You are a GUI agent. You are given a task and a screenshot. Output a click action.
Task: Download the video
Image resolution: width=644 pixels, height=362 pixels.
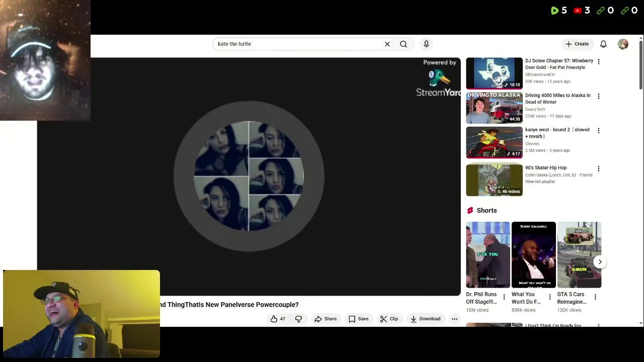point(425,319)
